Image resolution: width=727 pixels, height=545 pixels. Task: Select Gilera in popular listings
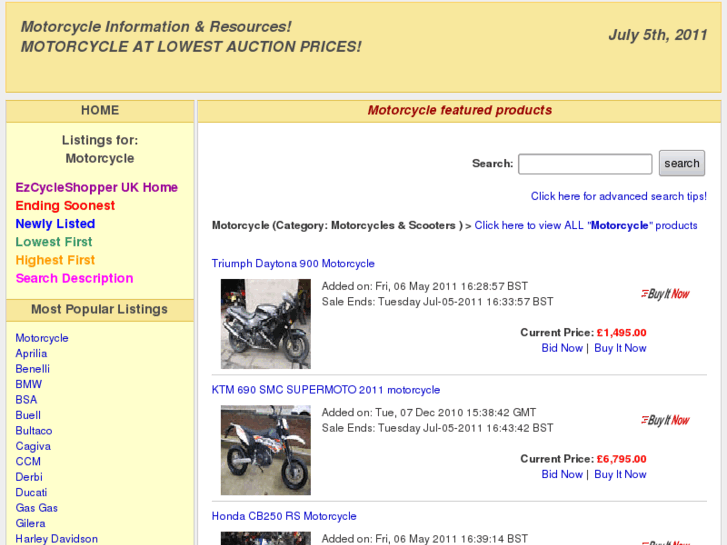point(30,523)
